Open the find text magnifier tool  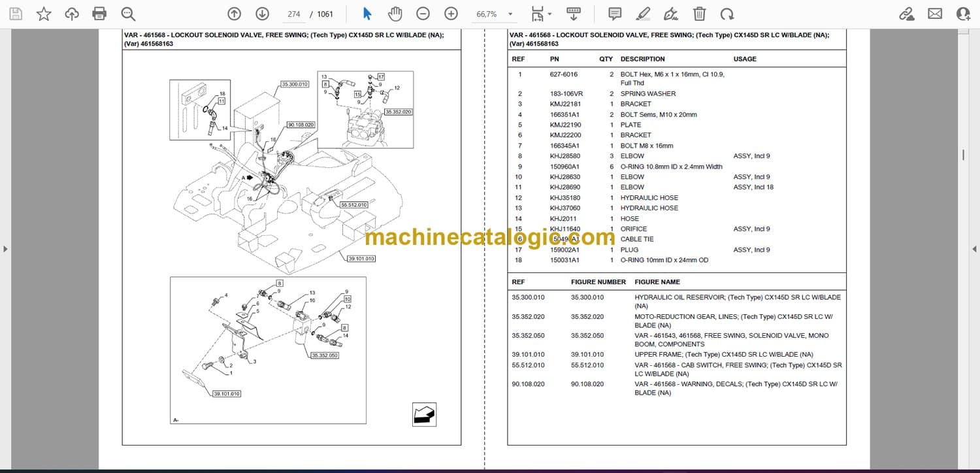[128, 14]
